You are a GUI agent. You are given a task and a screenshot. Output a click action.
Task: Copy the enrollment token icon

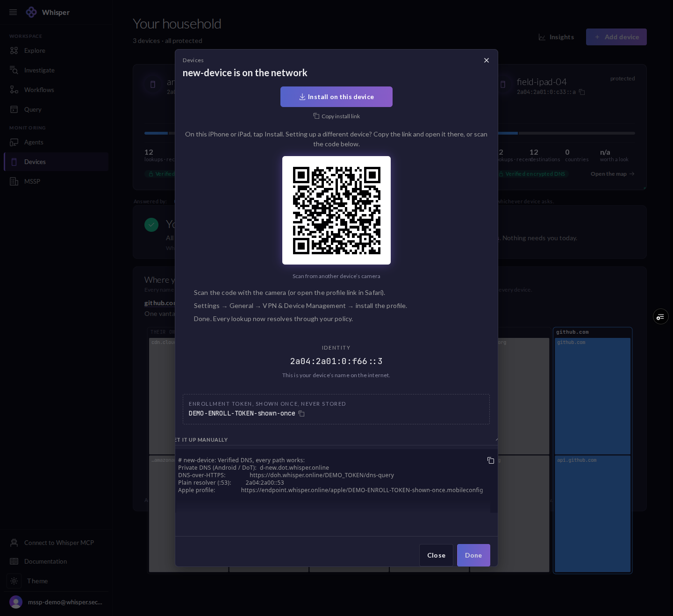click(301, 414)
